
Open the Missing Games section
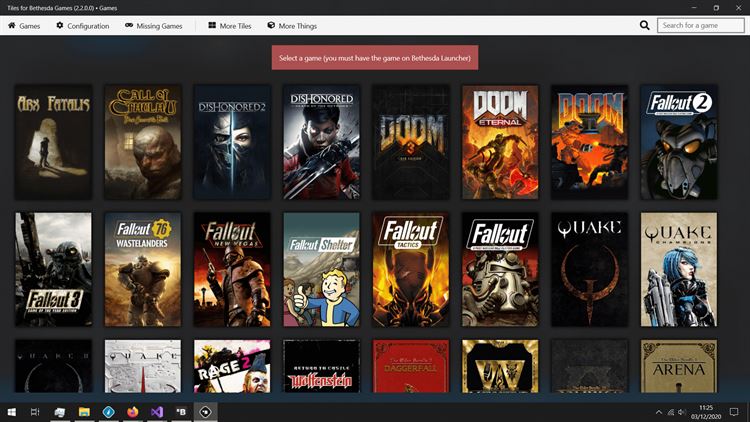pyautogui.click(x=154, y=26)
